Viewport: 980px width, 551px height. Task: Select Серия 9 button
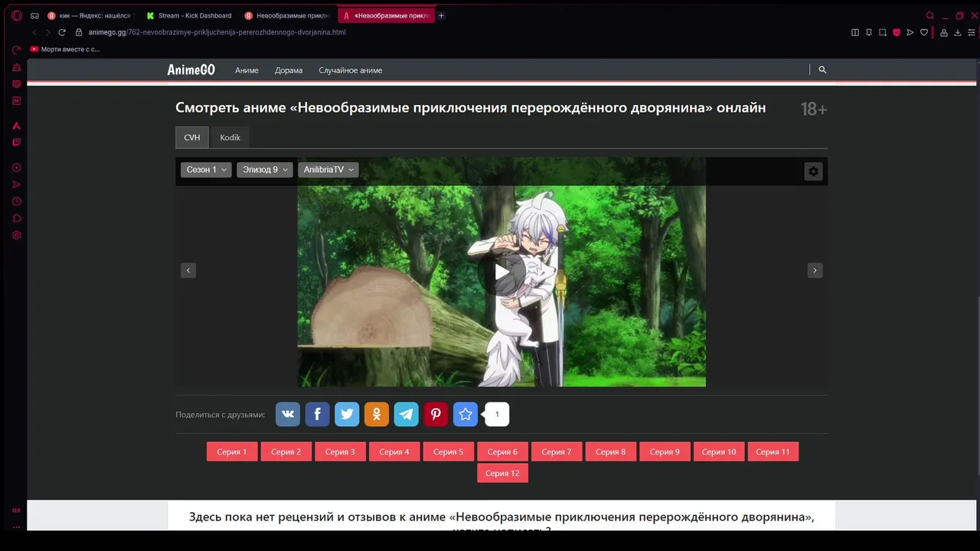tap(665, 452)
